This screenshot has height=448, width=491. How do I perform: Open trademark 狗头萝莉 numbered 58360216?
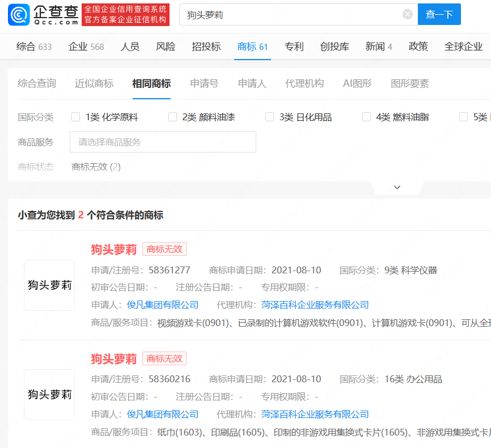[113, 359]
